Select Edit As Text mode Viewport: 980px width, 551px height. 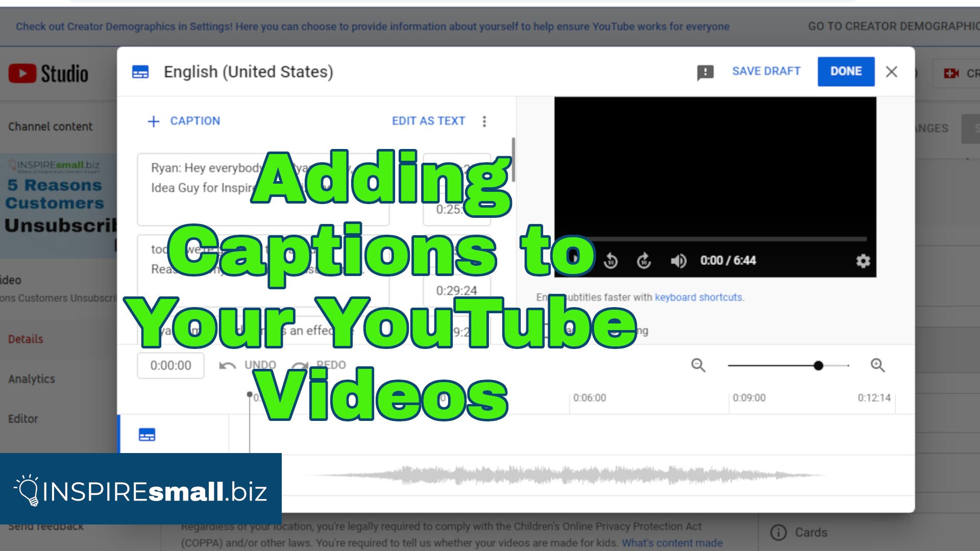click(428, 120)
